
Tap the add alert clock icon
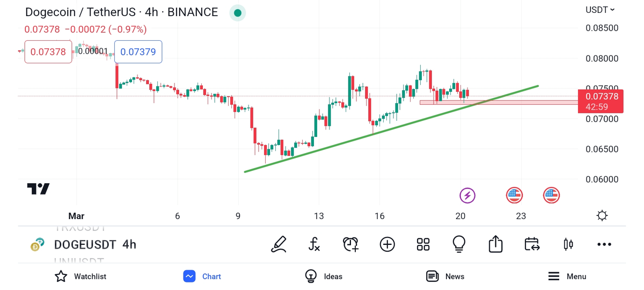(x=350, y=244)
